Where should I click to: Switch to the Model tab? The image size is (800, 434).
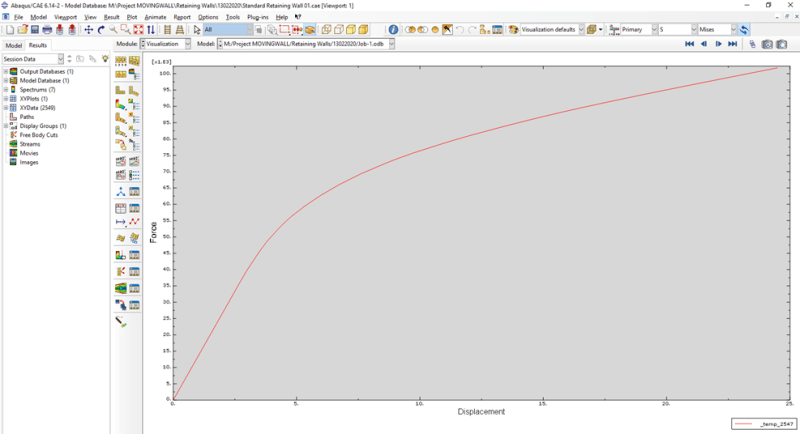tap(13, 45)
